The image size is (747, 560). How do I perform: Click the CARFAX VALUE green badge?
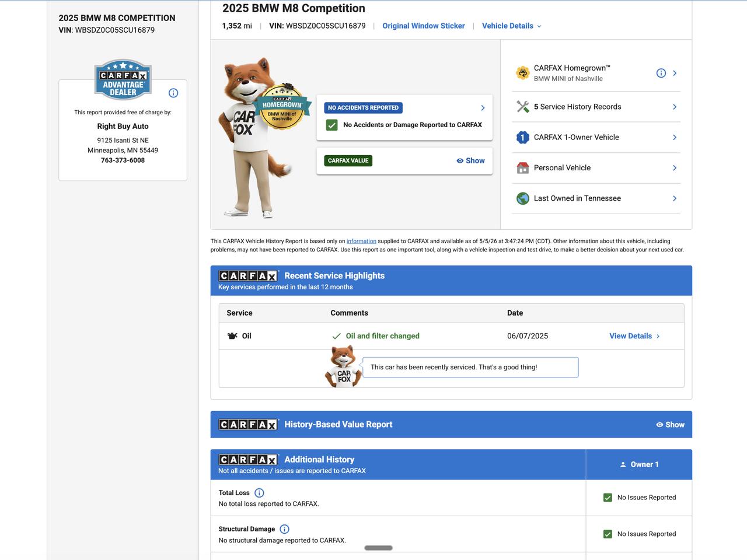click(348, 160)
